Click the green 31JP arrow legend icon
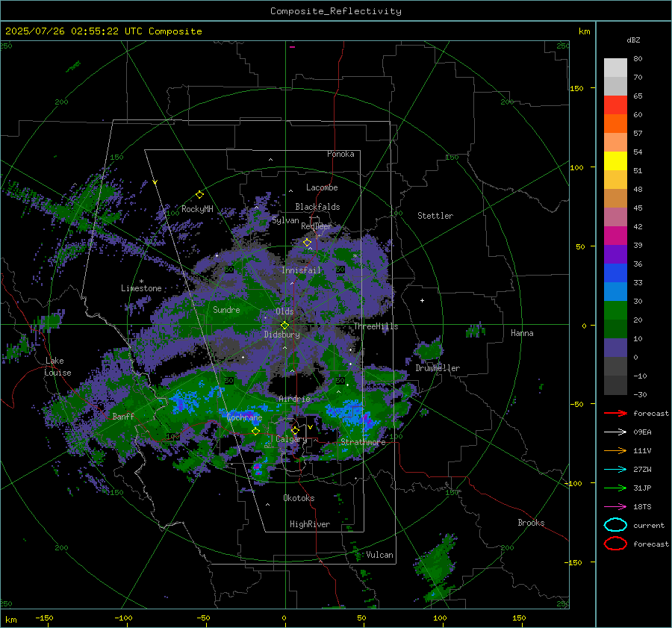 [x=615, y=488]
